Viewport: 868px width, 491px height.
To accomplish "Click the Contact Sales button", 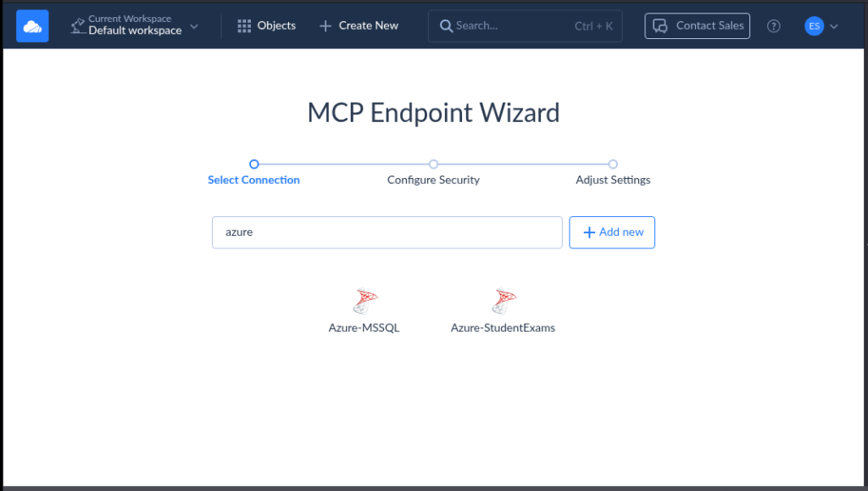I will [697, 25].
